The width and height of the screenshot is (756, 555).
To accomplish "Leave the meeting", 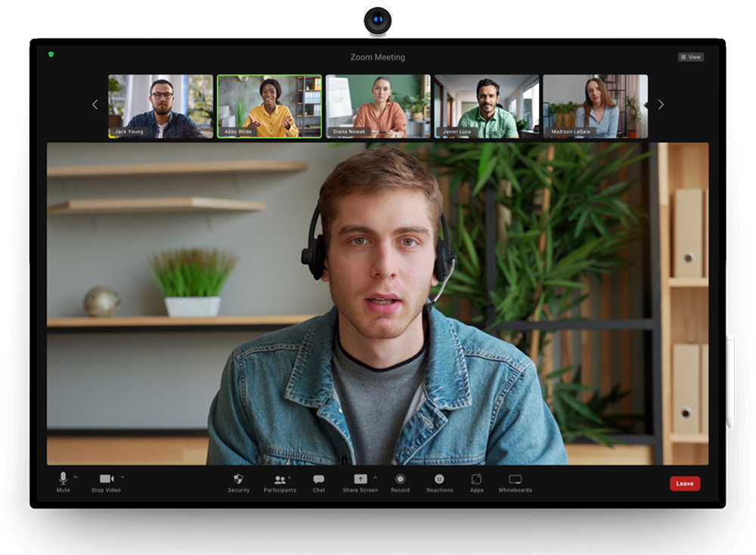I will point(685,483).
